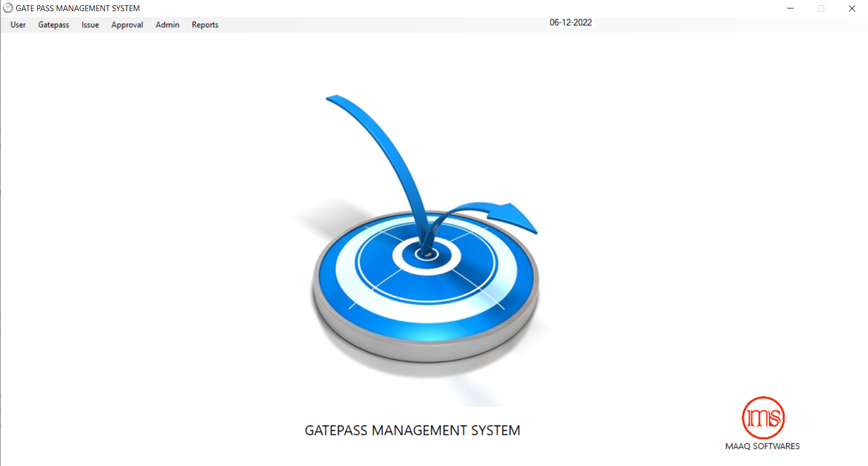Click the bullseye center of the target image
The height and width of the screenshot is (466, 868).
coord(427,255)
